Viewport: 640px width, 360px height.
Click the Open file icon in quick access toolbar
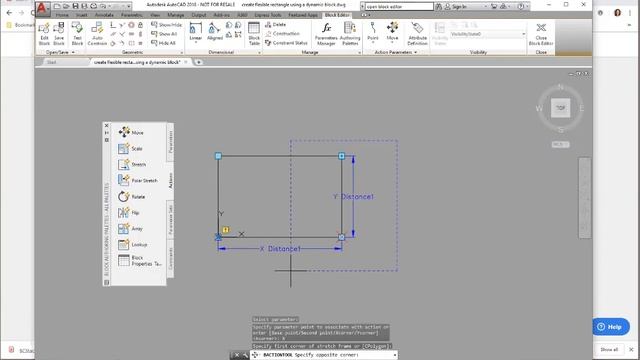66,6
